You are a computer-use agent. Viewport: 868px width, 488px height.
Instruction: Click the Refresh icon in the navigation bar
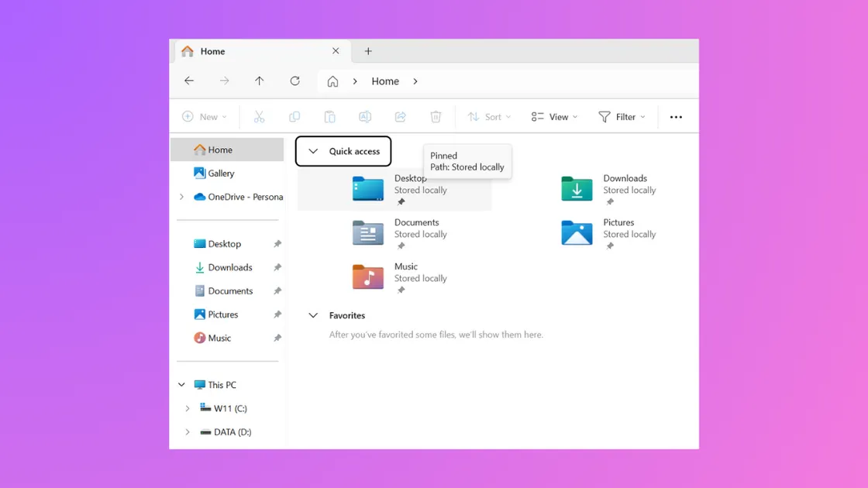[294, 81]
